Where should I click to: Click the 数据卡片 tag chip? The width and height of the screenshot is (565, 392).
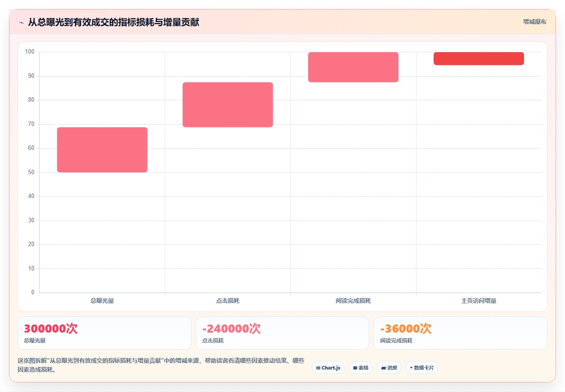[x=422, y=368]
